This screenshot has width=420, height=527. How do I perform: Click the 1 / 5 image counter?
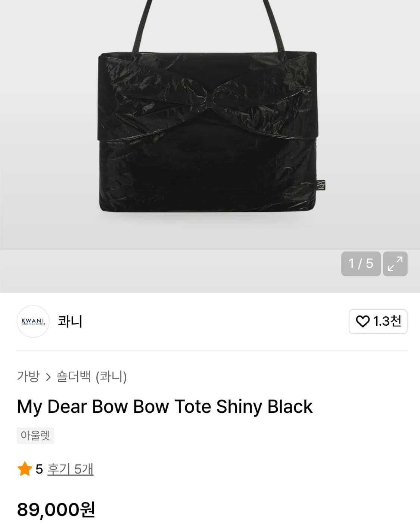pos(361,264)
